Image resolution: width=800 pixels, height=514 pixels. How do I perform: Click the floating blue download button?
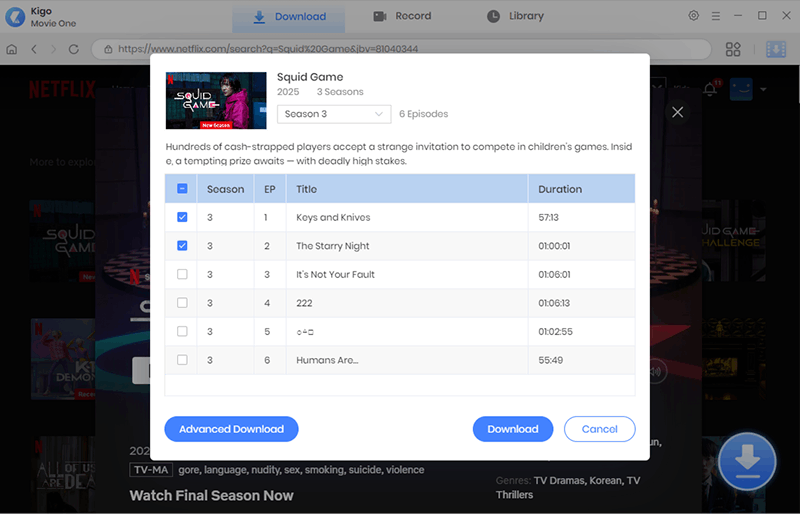point(747,461)
